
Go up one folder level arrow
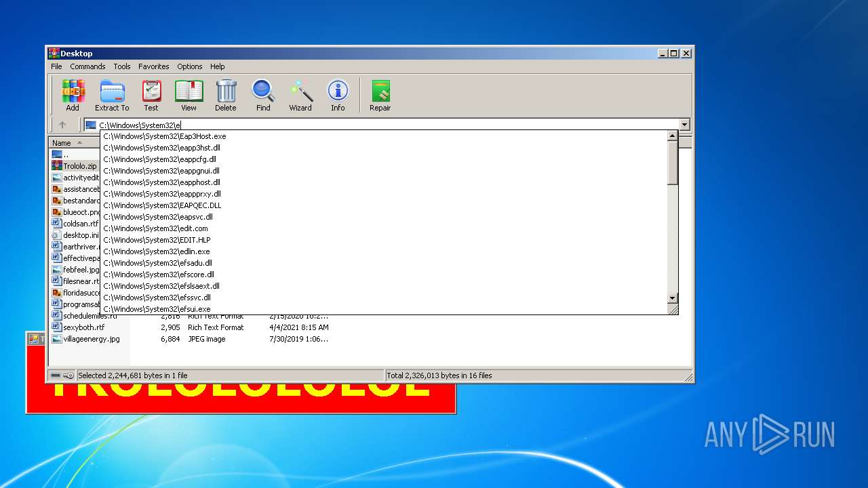click(62, 125)
